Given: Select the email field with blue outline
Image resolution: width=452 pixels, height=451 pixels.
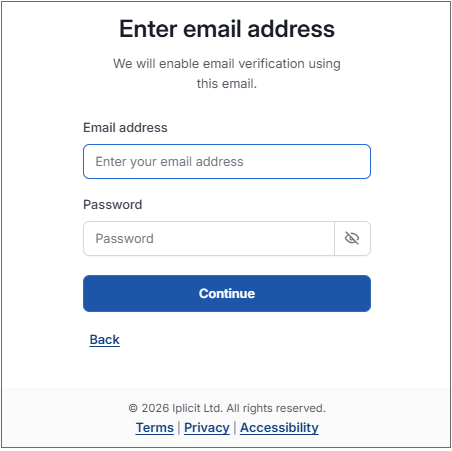Looking at the screenshot, I should coord(227,162).
